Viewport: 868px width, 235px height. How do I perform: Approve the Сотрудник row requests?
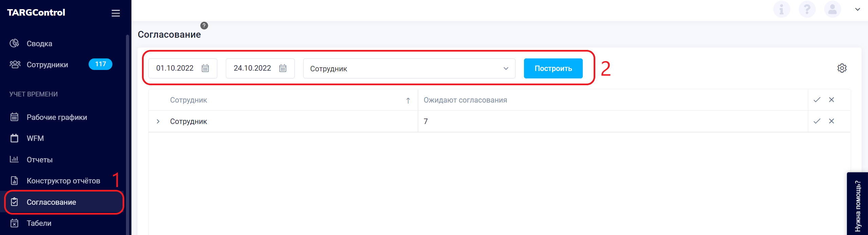click(x=817, y=121)
